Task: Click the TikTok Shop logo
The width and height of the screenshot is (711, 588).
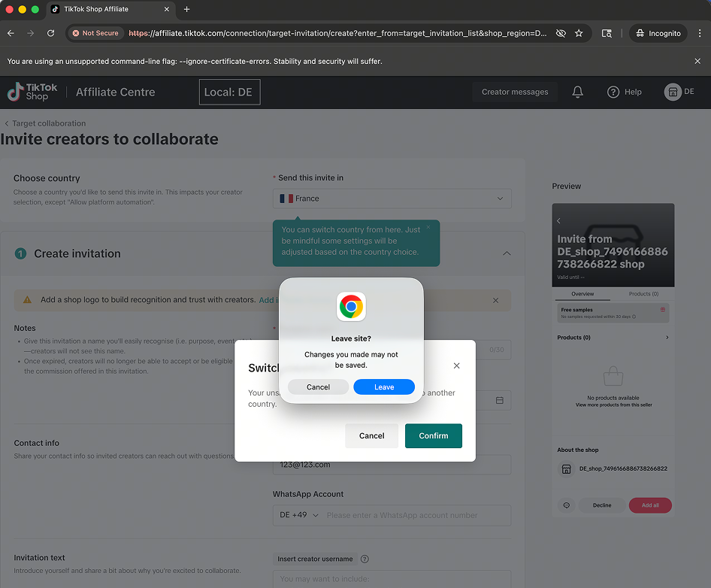Action: 32,92
